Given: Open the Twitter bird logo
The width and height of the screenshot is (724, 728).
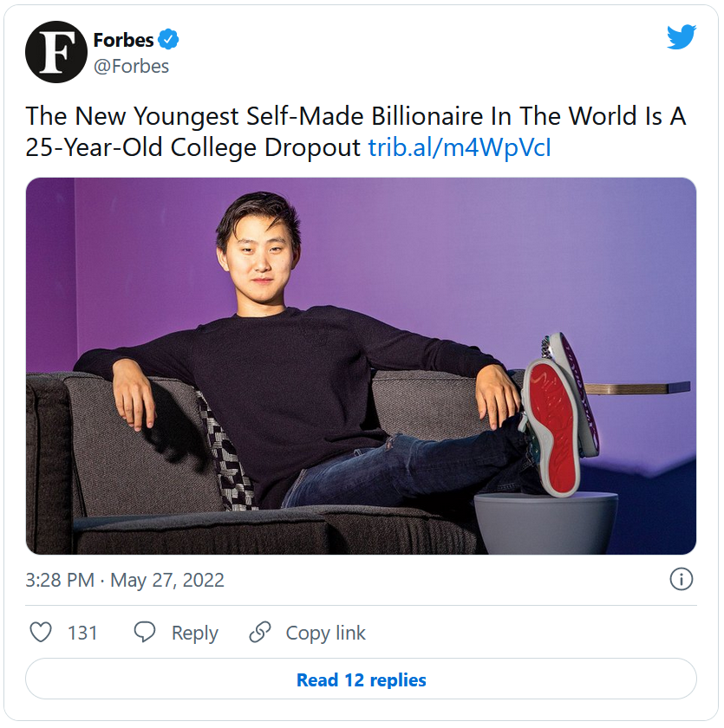Looking at the screenshot, I should click(x=682, y=37).
